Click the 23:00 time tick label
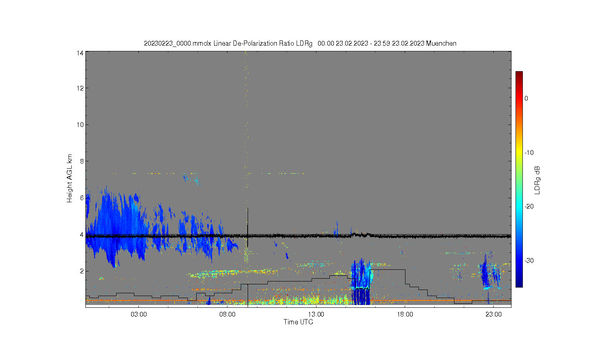The height and width of the screenshot is (364, 607). [x=493, y=314]
